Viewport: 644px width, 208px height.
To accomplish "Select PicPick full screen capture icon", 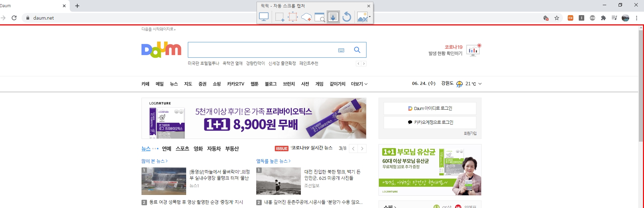I will coord(264,17).
